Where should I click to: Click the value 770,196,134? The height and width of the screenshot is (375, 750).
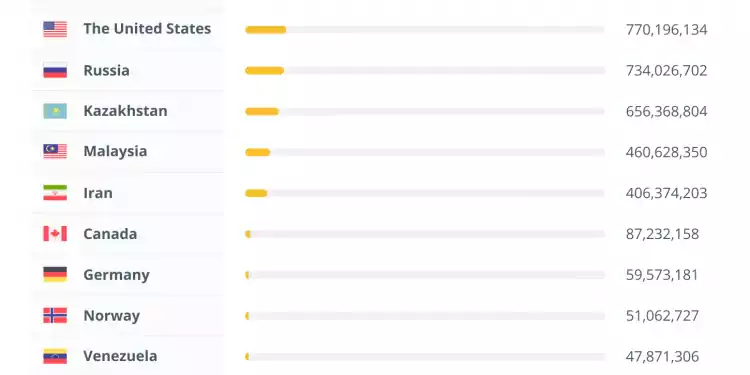click(x=666, y=30)
